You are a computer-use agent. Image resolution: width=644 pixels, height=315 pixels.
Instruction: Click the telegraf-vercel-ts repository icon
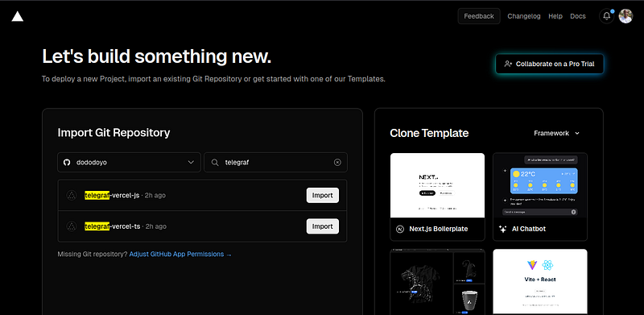72,226
